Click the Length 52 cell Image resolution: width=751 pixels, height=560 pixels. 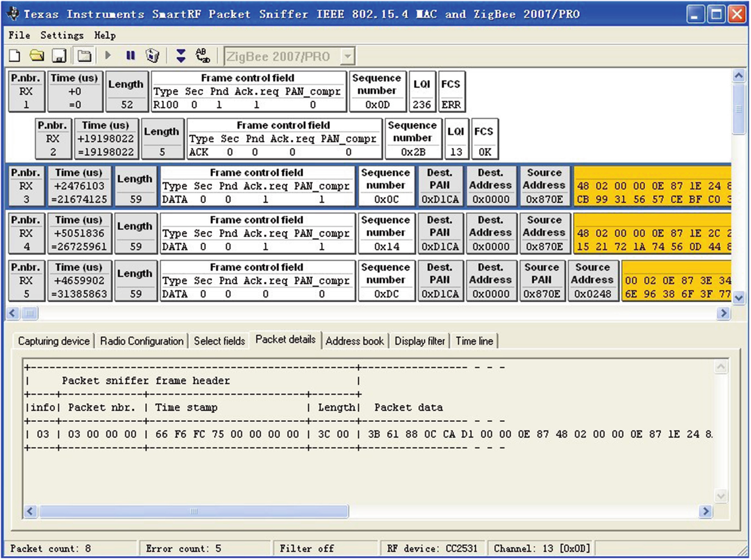(x=126, y=91)
